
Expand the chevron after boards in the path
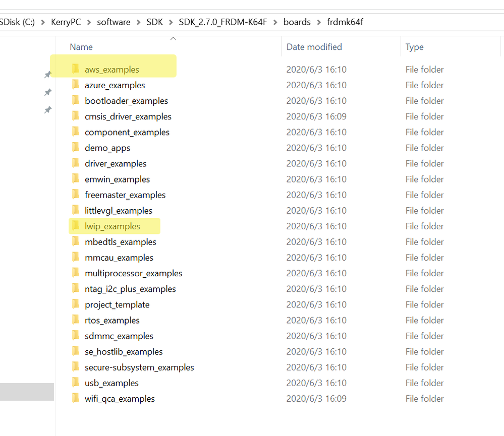pos(319,22)
